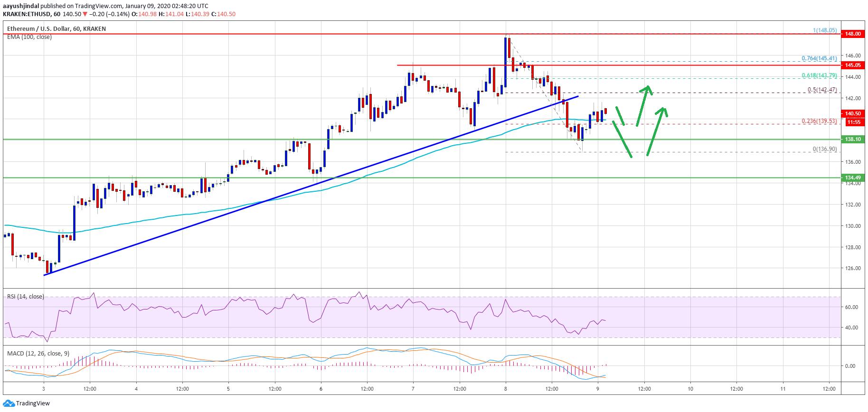The image size is (868, 412).
Task: Open the EMA (100, close) indicator label
Action: 29,37
